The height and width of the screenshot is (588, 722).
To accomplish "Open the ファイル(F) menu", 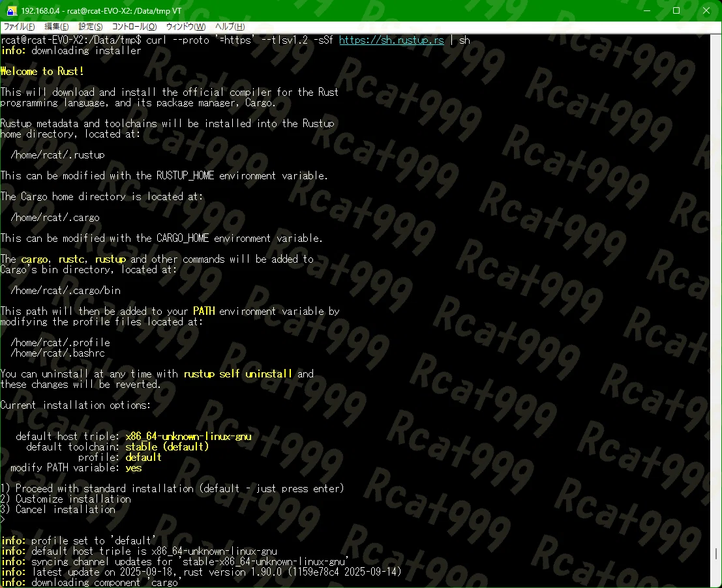I will point(19,27).
